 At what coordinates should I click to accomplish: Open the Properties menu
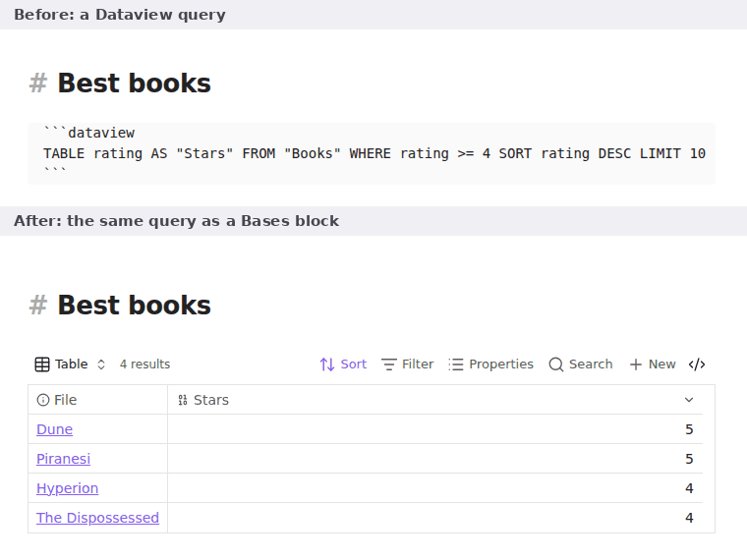click(x=491, y=364)
